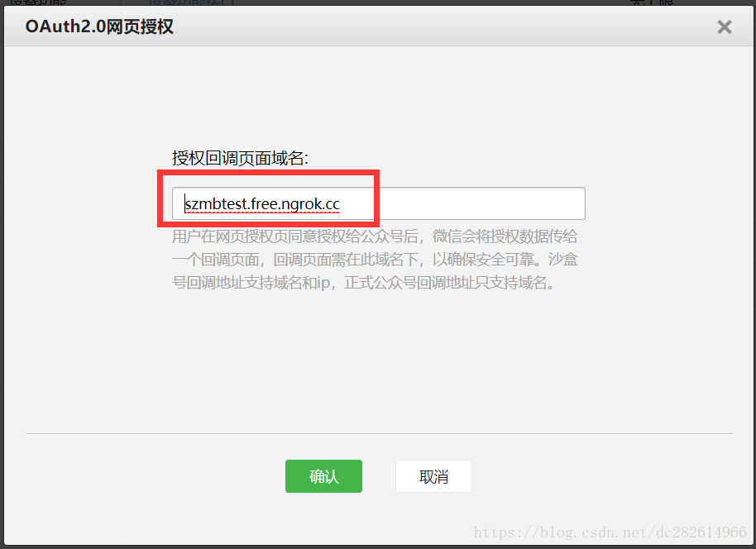
Task: Place cursor before szmbtest in the field
Action: click(185, 204)
